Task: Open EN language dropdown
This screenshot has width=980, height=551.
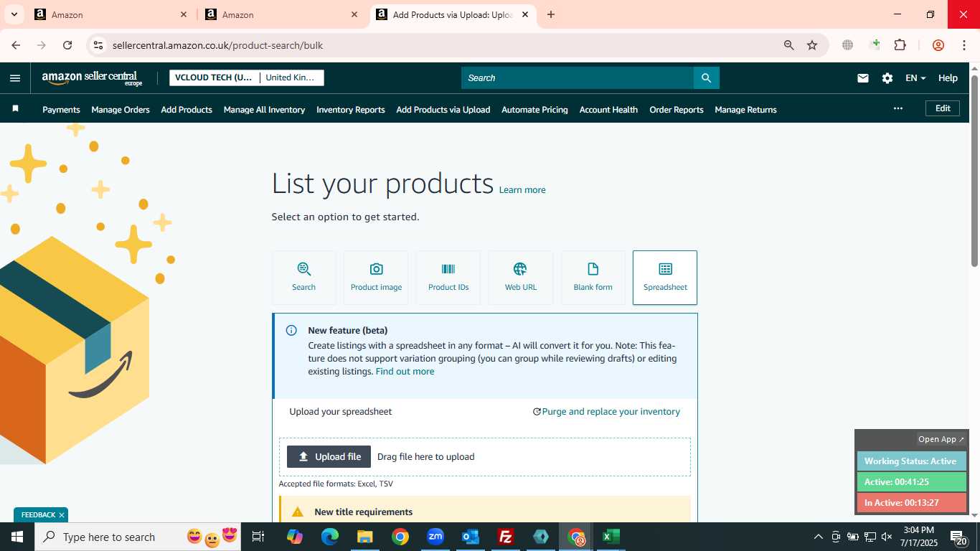Action: tap(915, 78)
